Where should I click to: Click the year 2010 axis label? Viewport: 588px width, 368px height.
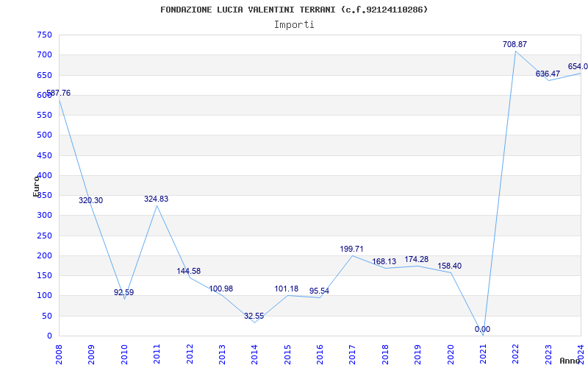click(x=124, y=355)
